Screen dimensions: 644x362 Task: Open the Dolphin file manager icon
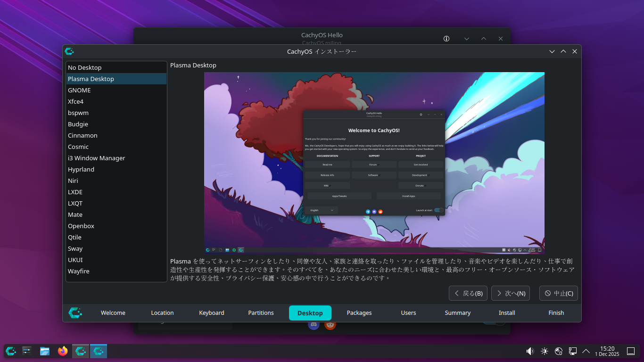[x=45, y=351]
